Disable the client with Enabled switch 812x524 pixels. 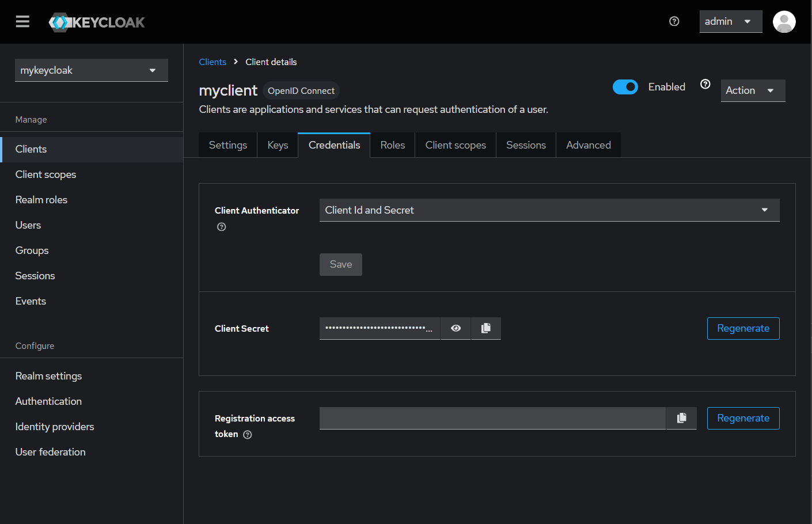click(625, 87)
